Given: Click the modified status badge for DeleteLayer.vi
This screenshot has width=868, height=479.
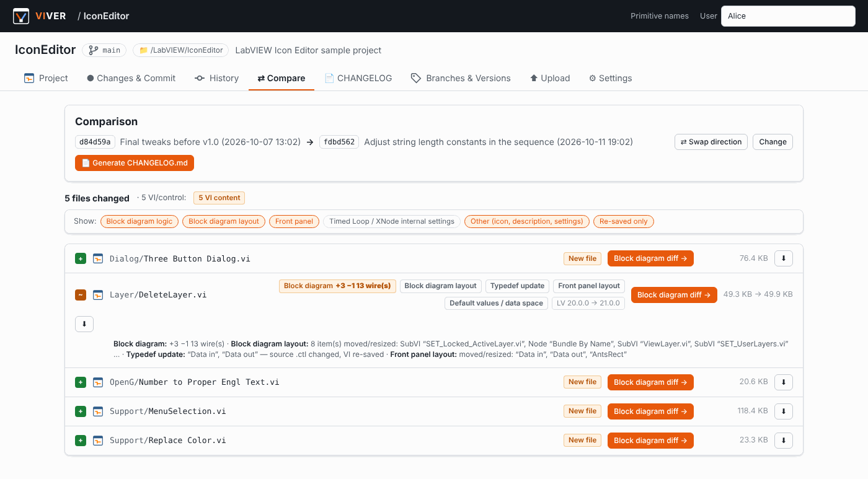Looking at the screenshot, I should tap(81, 295).
